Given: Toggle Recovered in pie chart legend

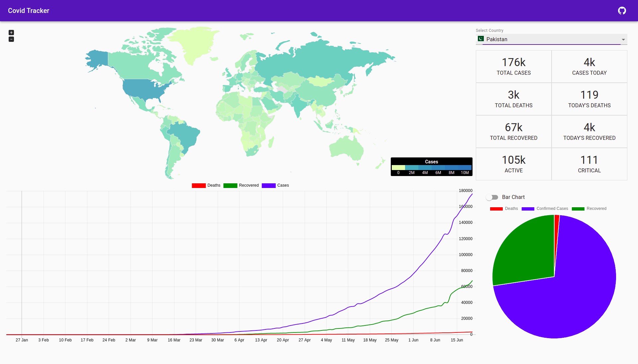Looking at the screenshot, I should tap(589, 209).
